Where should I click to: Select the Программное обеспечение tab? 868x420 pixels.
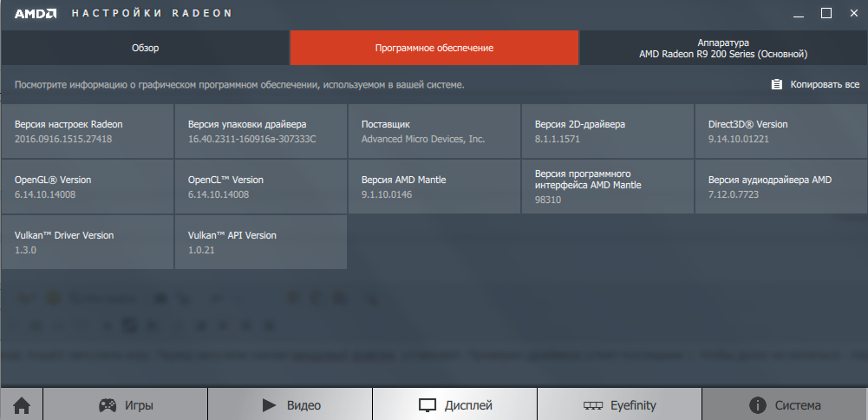tap(434, 49)
